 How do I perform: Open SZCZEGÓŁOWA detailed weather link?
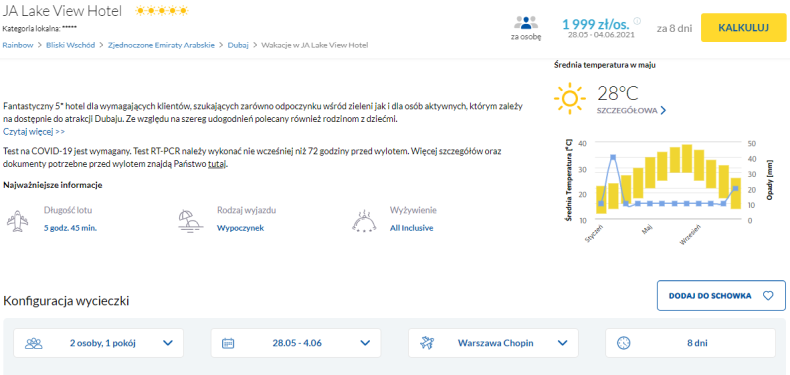(x=627, y=110)
